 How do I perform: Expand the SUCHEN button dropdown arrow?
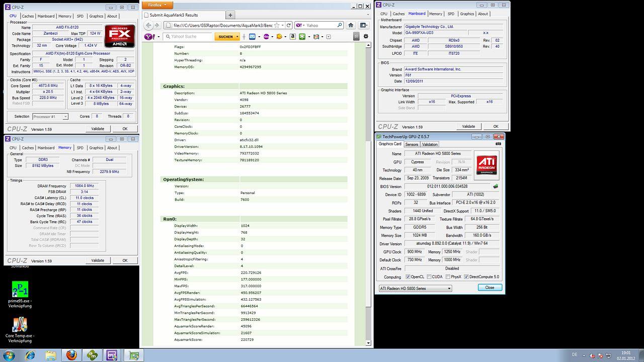pyautogui.click(x=237, y=37)
